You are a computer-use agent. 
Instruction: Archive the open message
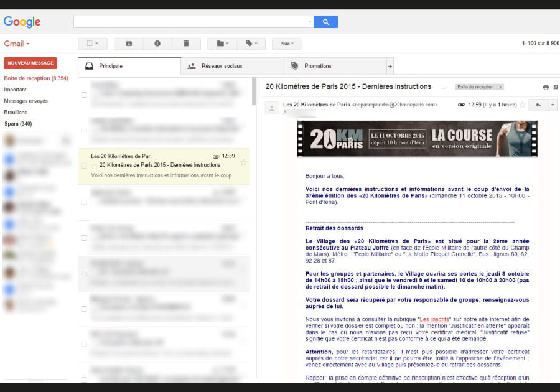(x=129, y=44)
